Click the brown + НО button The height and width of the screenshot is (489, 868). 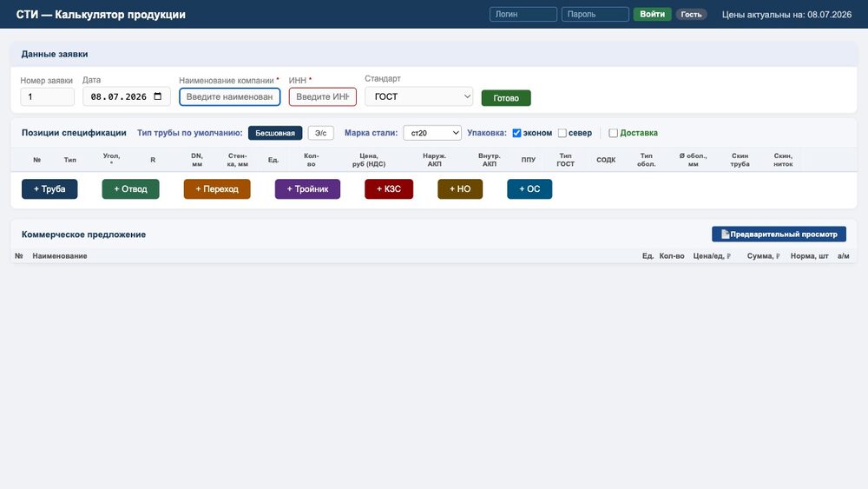point(460,188)
